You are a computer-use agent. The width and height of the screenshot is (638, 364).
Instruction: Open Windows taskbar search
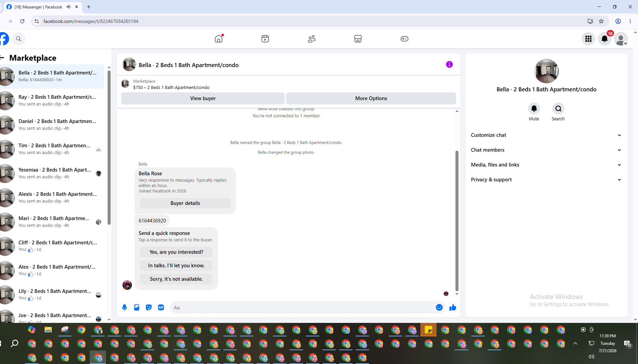(x=15, y=343)
